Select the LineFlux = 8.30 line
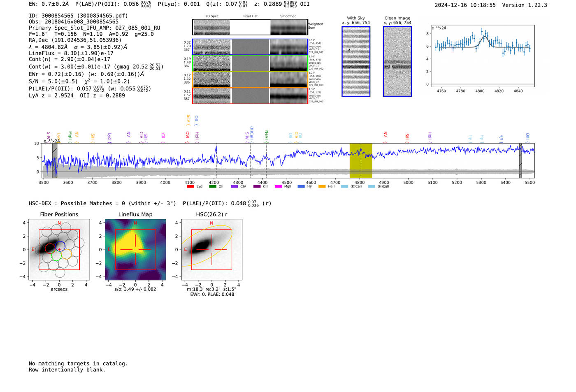The image size is (576, 392). pyautogui.click(x=71, y=53)
